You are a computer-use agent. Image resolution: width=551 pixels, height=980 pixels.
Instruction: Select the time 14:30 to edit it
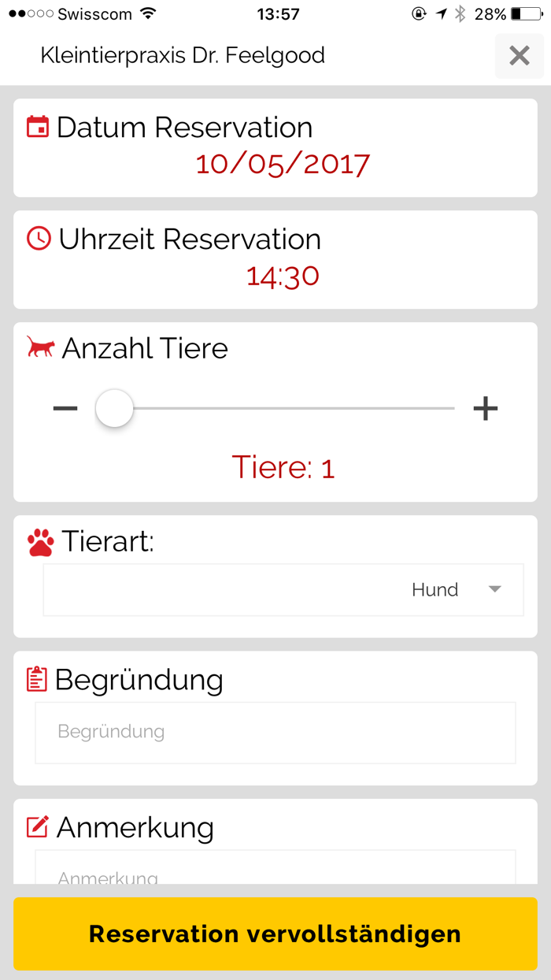point(283,276)
